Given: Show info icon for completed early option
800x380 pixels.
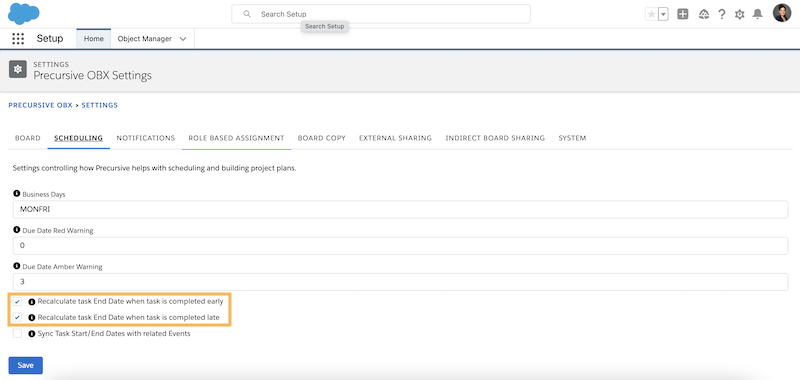Looking at the screenshot, I should coord(32,301).
